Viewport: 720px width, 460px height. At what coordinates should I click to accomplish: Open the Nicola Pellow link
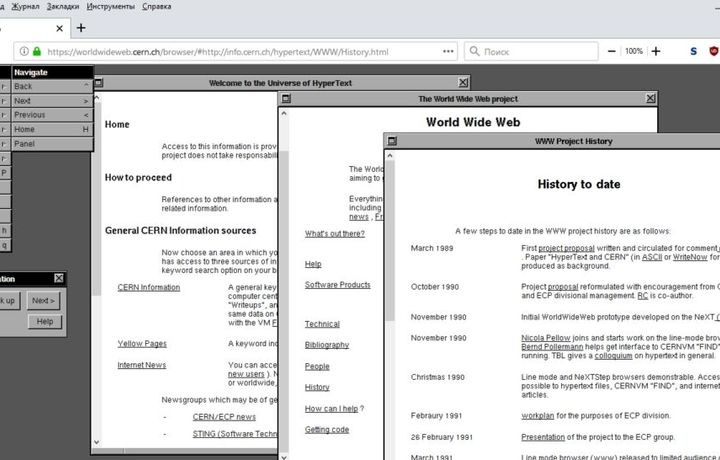click(546, 338)
